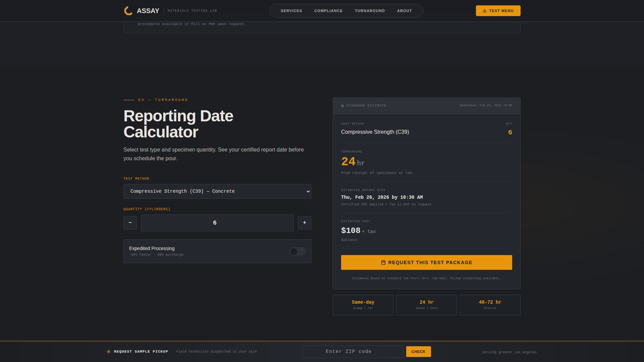Click the orange dot next to REQUEST SAMPLE PICKUP
This screenshot has width=644, height=362.
coord(108,351)
